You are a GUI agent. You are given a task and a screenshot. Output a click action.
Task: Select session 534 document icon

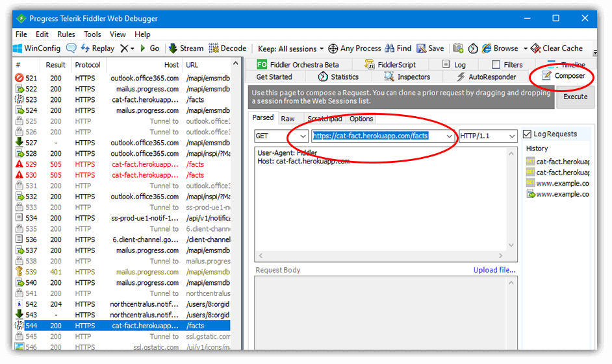click(x=19, y=217)
